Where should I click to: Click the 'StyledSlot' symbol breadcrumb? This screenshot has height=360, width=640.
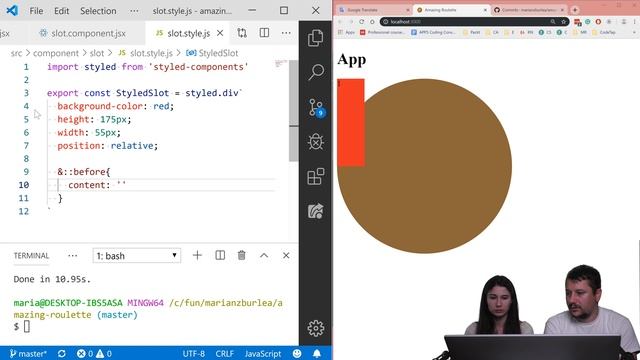212,53
